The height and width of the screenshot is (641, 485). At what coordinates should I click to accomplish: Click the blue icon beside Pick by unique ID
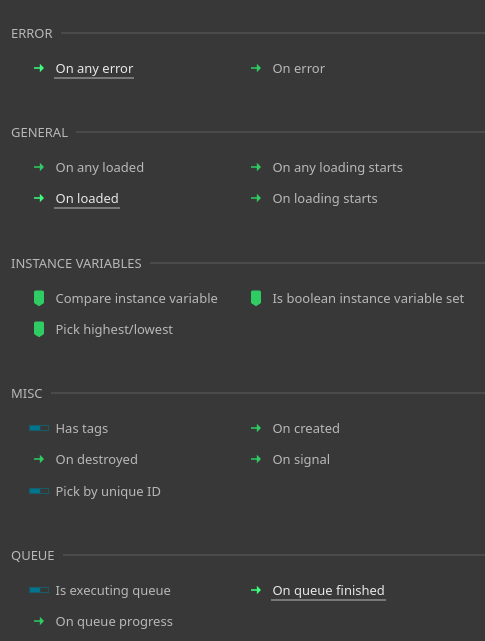[x=39, y=491]
